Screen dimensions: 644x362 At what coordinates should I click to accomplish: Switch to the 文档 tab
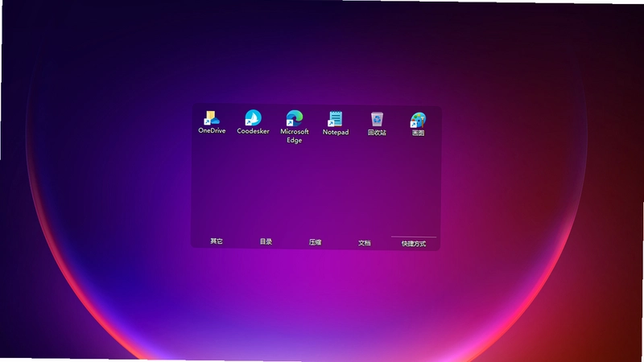pos(365,243)
